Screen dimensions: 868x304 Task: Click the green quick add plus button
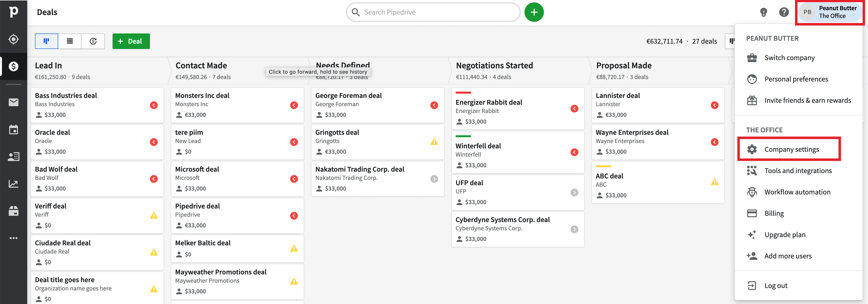pyautogui.click(x=534, y=12)
